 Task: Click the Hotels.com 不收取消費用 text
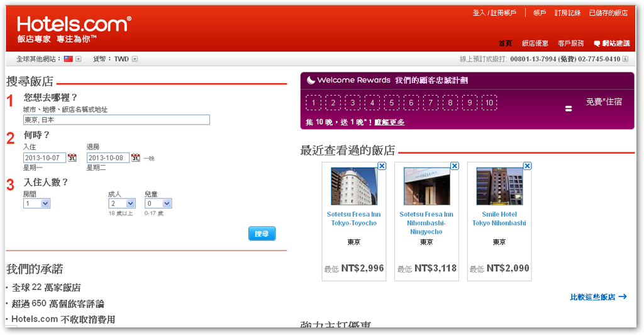click(x=64, y=319)
